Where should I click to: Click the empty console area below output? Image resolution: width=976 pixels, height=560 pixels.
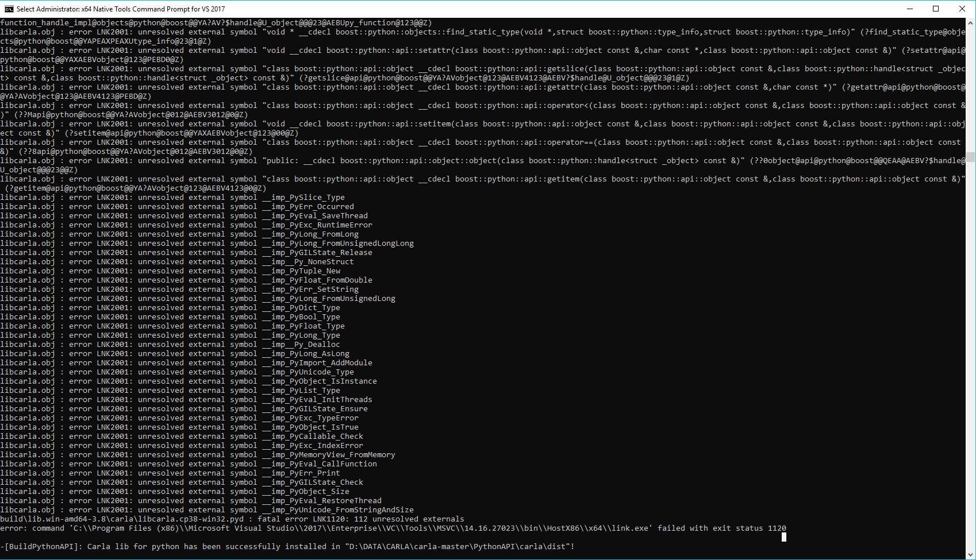(x=460, y=554)
